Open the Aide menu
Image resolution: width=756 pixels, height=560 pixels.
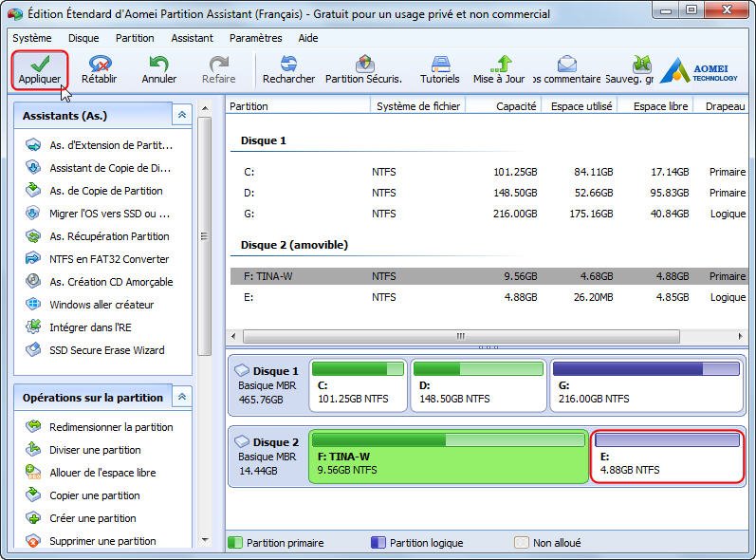pyautogui.click(x=307, y=38)
